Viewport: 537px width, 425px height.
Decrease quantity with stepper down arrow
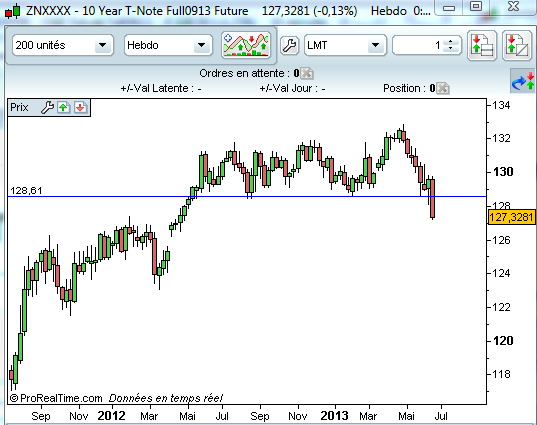[x=450, y=49]
